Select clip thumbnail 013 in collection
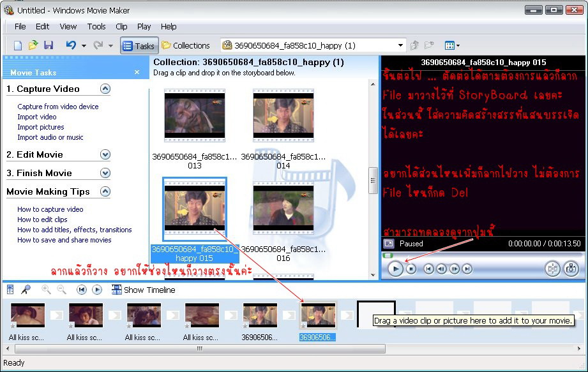Viewport: 588px width, 372px height. [195, 115]
